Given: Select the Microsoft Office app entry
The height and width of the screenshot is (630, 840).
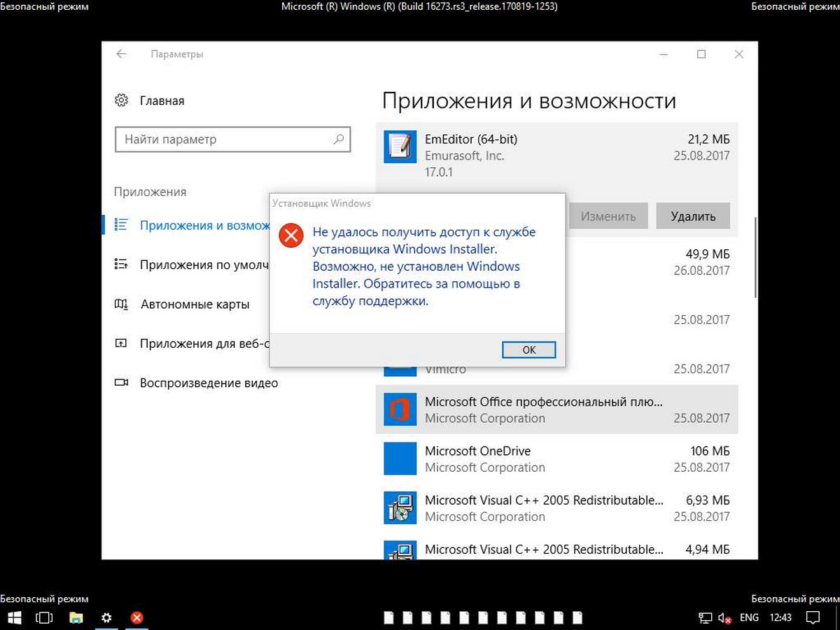Looking at the screenshot, I should pos(557,409).
